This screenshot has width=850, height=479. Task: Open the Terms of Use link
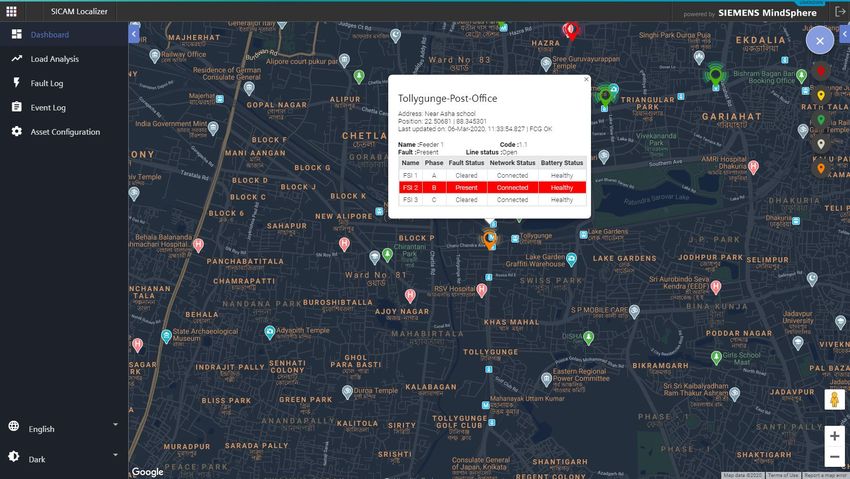(x=782, y=475)
